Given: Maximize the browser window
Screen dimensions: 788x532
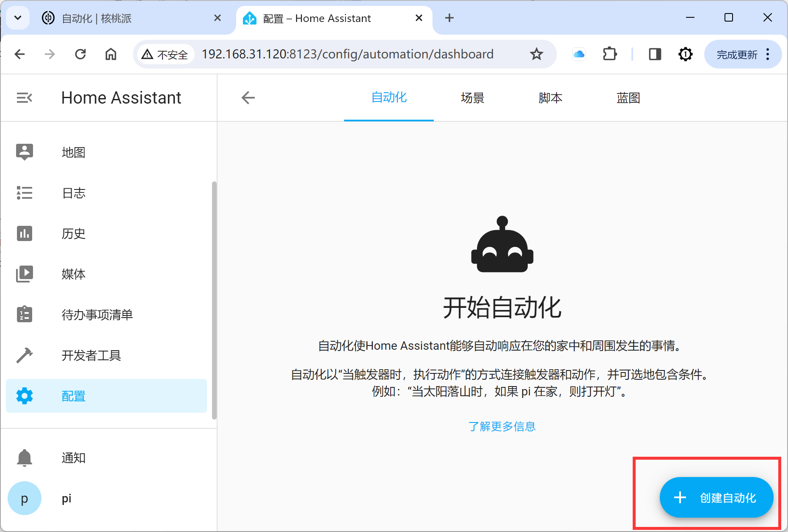Looking at the screenshot, I should (729, 18).
